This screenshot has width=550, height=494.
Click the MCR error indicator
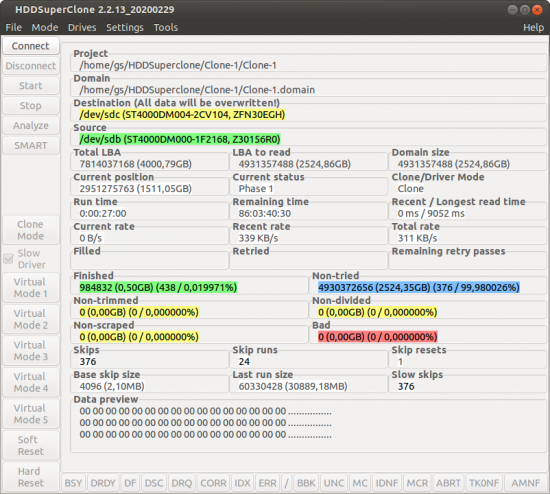[417, 483]
